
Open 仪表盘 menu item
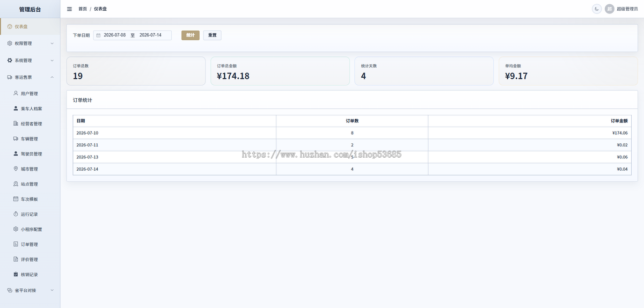point(30,26)
